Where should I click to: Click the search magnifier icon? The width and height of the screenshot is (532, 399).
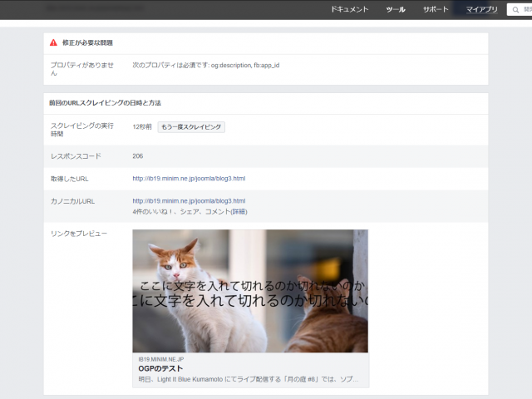515,10
